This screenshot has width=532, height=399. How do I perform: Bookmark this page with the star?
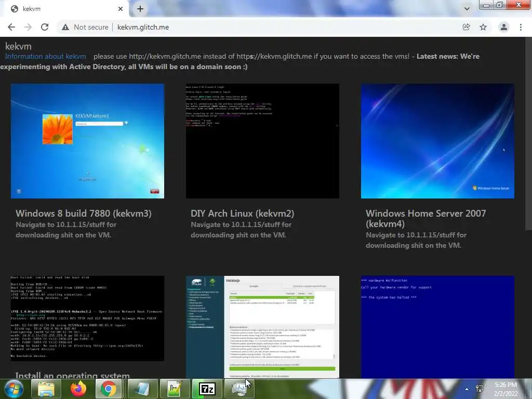(483, 27)
